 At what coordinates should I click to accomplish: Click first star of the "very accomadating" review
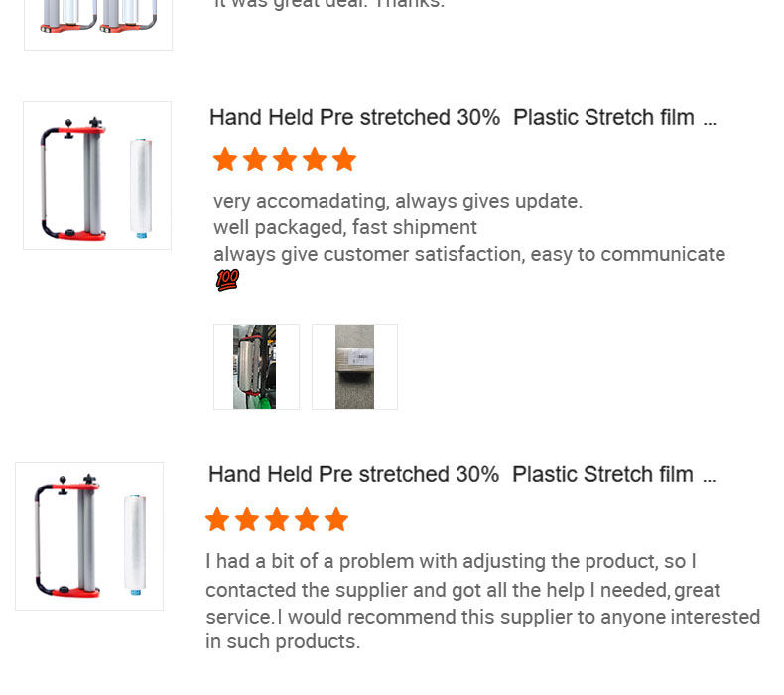coord(225,160)
